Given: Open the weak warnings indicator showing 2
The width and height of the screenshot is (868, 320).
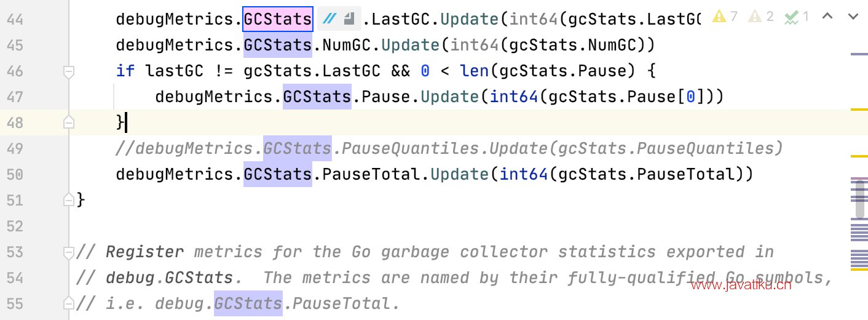Looking at the screenshot, I should [x=761, y=17].
